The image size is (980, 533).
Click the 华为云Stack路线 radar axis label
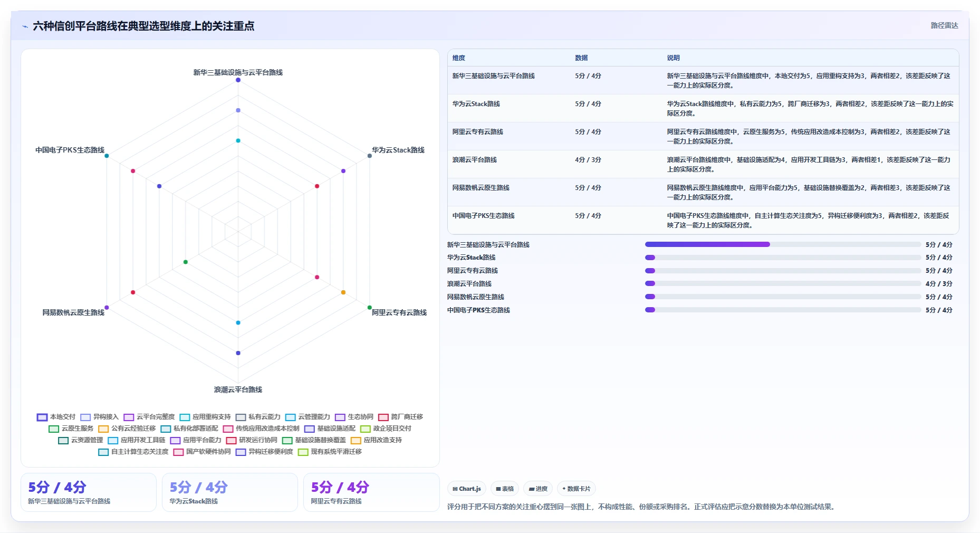[398, 150]
